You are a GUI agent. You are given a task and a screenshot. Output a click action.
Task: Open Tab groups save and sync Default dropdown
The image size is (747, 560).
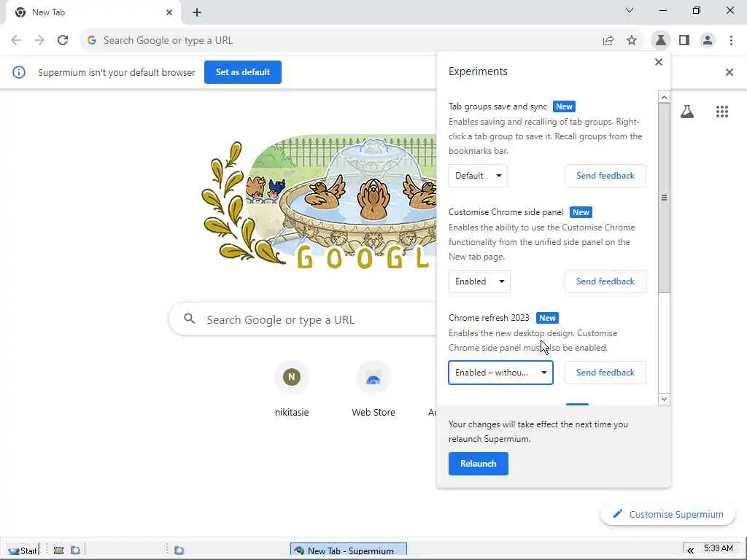pyautogui.click(x=478, y=176)
